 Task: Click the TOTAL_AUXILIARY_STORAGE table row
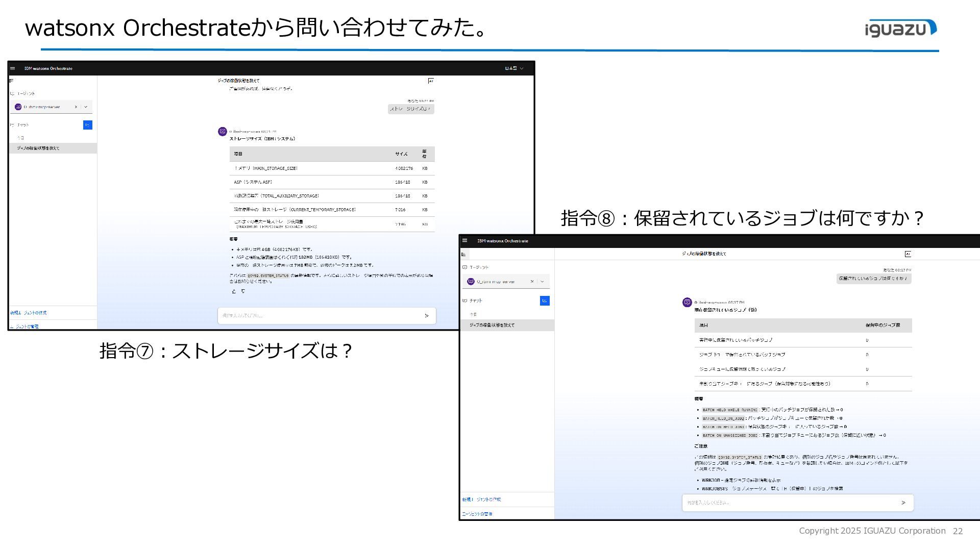coord(332,196)
